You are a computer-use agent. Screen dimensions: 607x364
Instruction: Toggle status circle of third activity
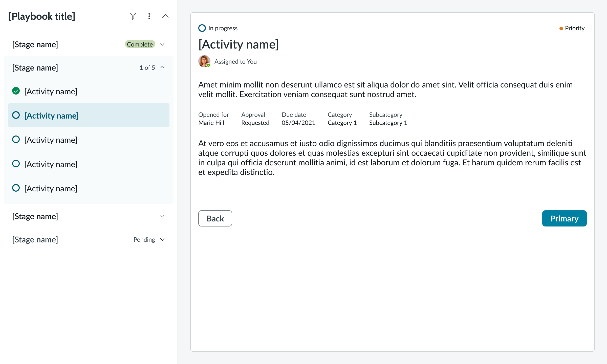click(x=16, y=140)
